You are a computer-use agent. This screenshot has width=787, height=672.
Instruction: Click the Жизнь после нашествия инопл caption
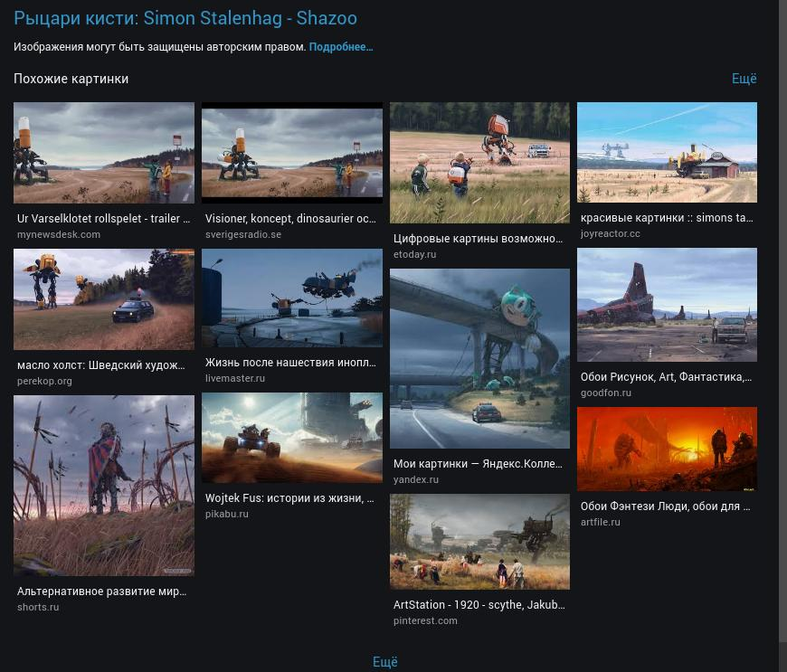tap(290, 363)
